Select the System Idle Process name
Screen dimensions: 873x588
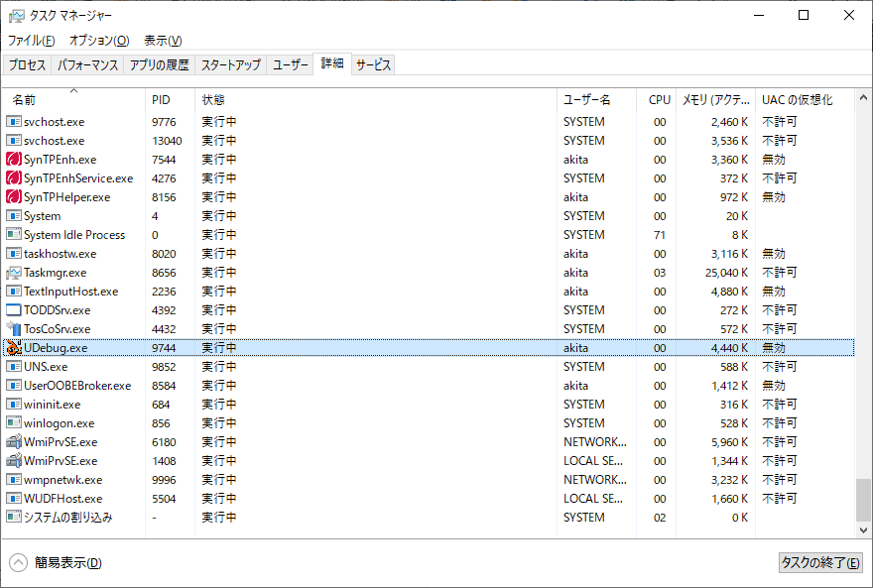point(74,235)
